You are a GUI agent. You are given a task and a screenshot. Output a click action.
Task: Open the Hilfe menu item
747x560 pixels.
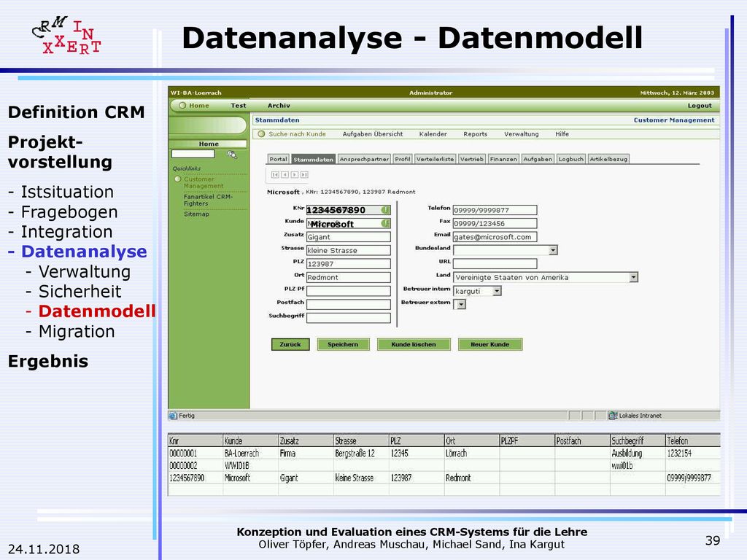point(562,134)
